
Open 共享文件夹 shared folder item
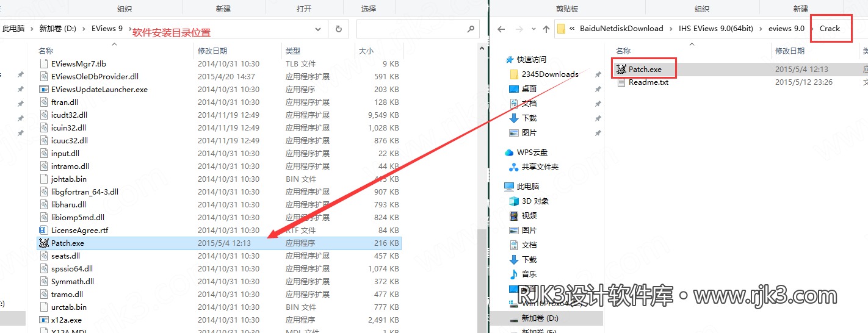pos(540,167)
